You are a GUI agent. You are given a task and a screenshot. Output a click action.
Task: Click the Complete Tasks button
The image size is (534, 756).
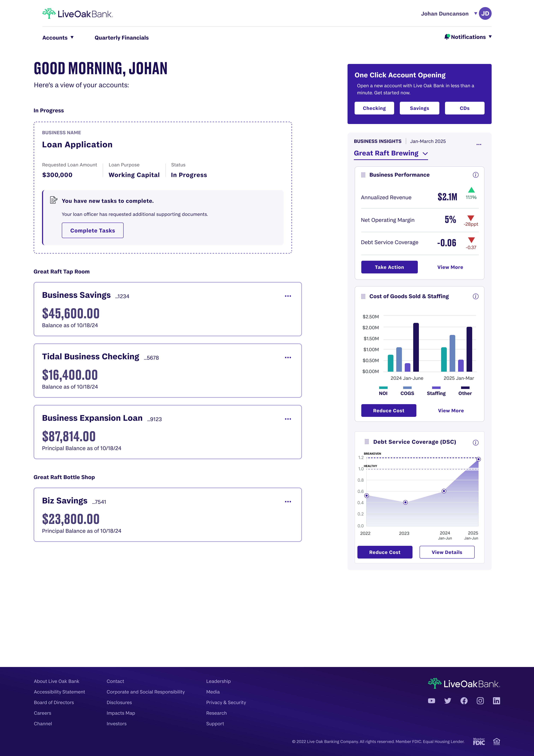coord(93,231)
